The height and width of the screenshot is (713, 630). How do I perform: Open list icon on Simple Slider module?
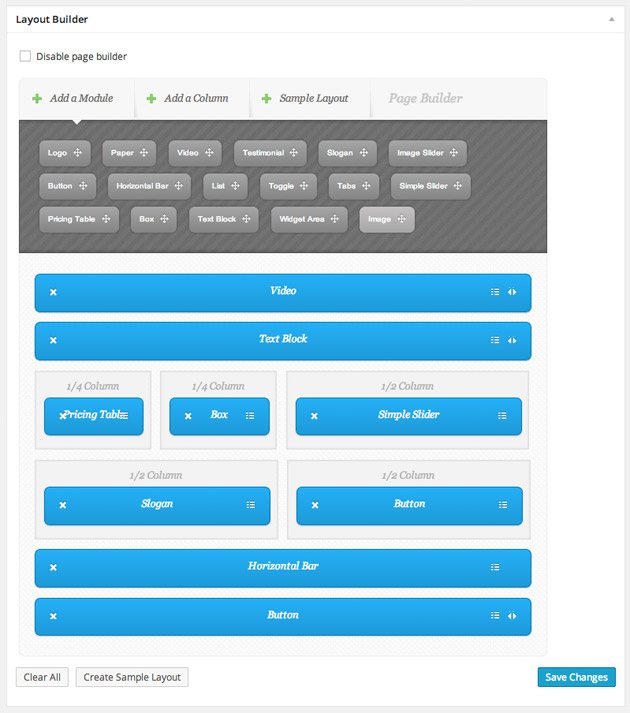coord(502,416)
